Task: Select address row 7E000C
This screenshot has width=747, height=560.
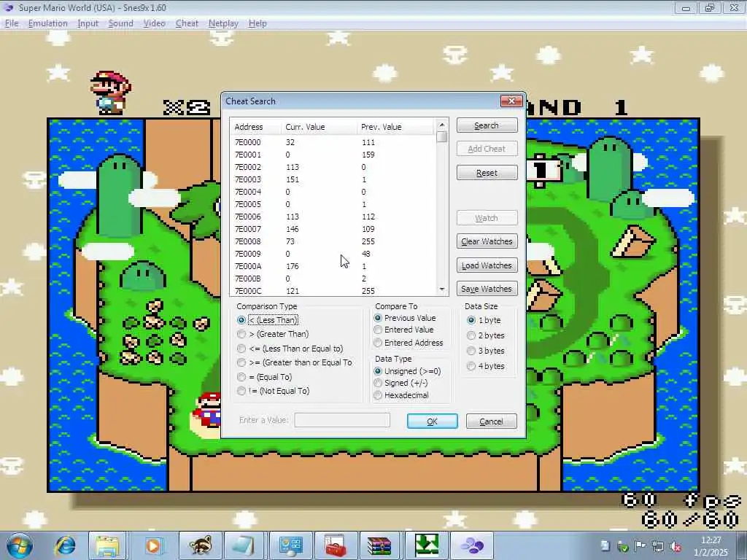Action: click(x=333, y=291)
